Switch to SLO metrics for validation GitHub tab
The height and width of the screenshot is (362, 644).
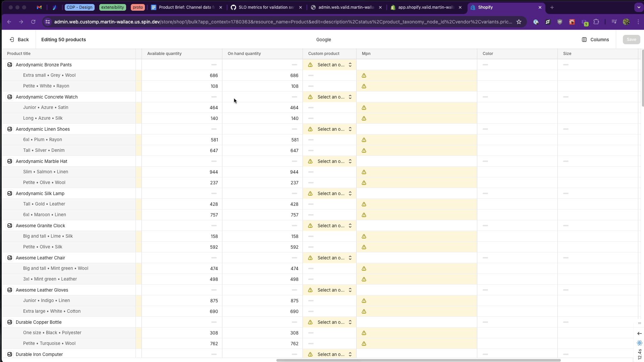(x=266, y=7)
